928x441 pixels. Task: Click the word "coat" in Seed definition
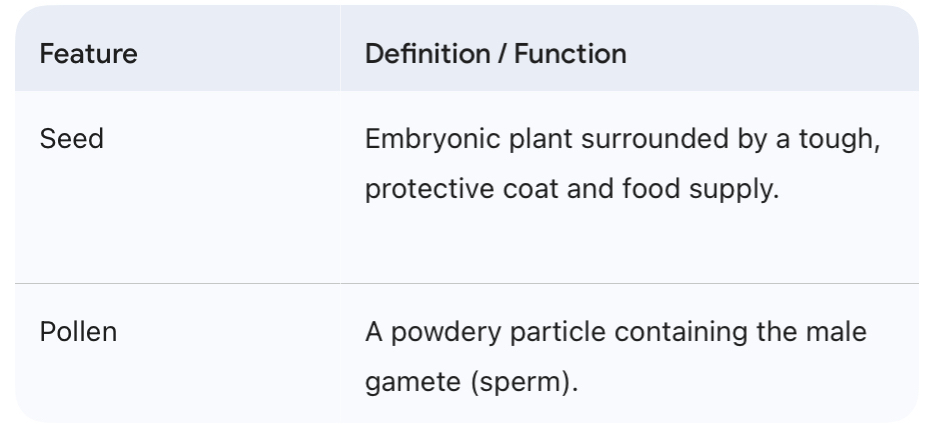pyautogui.click(x=546, y=188)
